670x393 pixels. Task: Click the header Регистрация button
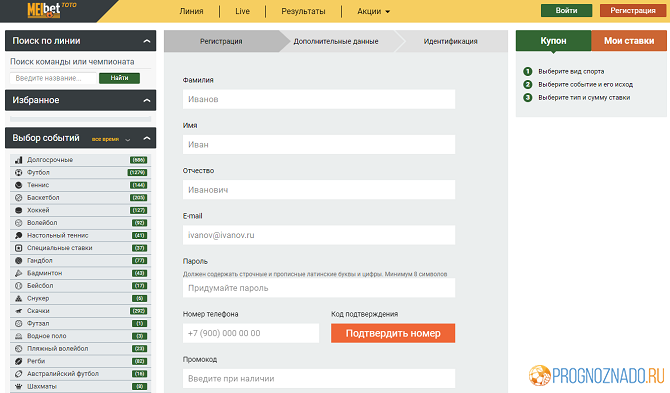tap(633, 11)
